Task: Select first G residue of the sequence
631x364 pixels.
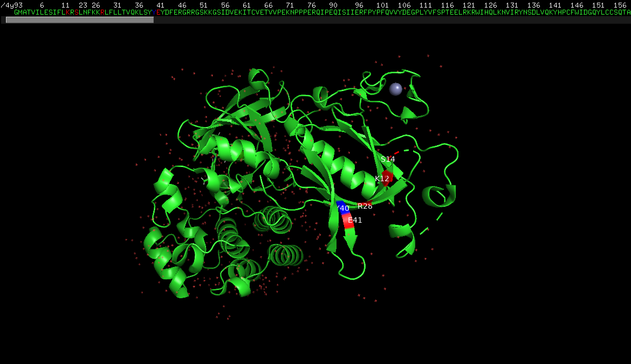Action: pyautogui.click(x=16, y=12)
